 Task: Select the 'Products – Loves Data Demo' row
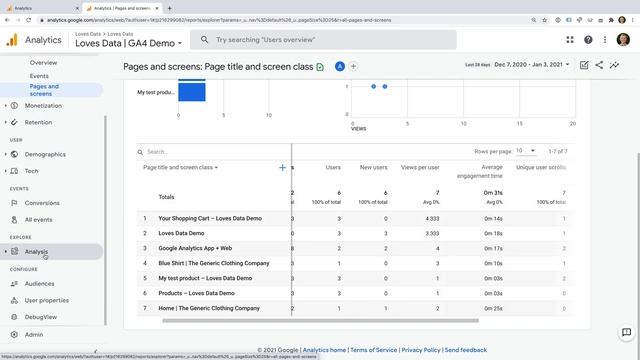[355, 293]
